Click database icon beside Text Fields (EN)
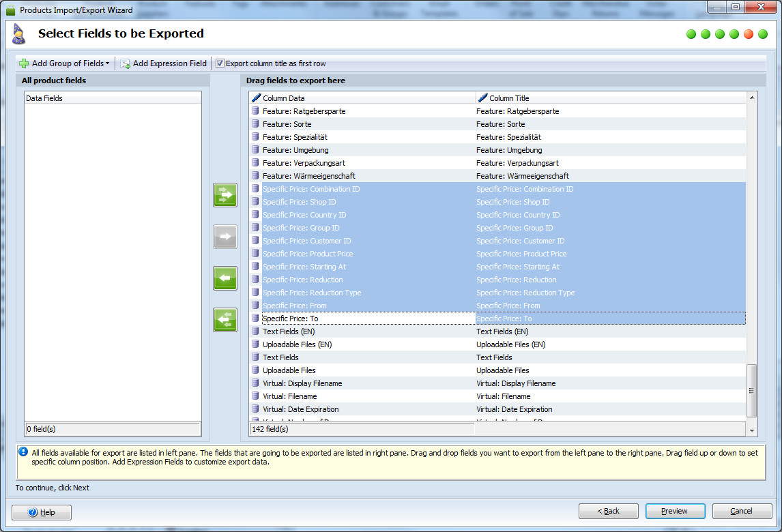Viewport: 782px width, 532px height. point(255,331)
